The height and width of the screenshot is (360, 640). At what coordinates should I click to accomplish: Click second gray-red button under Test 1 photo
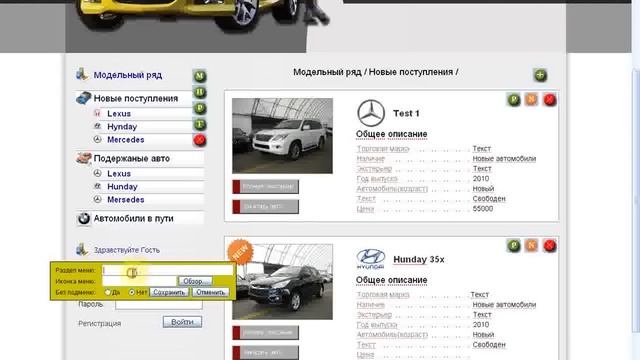point(265,207)
